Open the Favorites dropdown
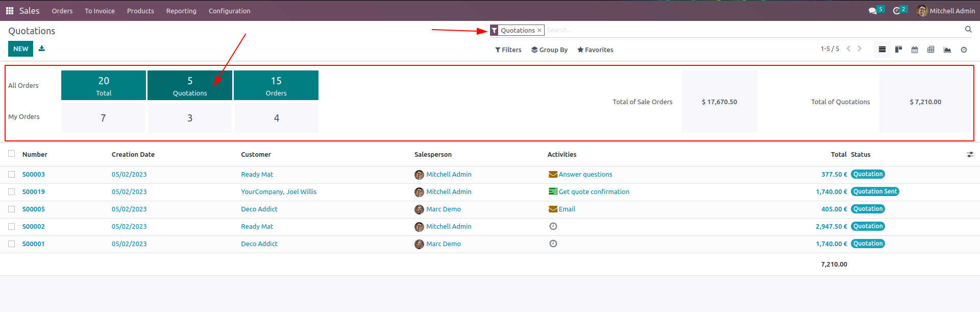This screenshot has height=312, width=980. [595, 50]
